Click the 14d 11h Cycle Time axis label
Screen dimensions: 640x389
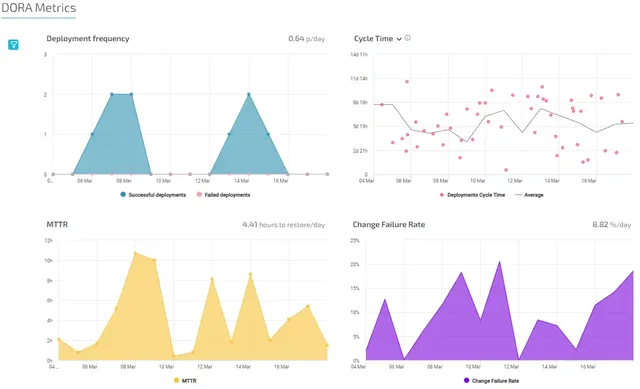click(359, 54)
